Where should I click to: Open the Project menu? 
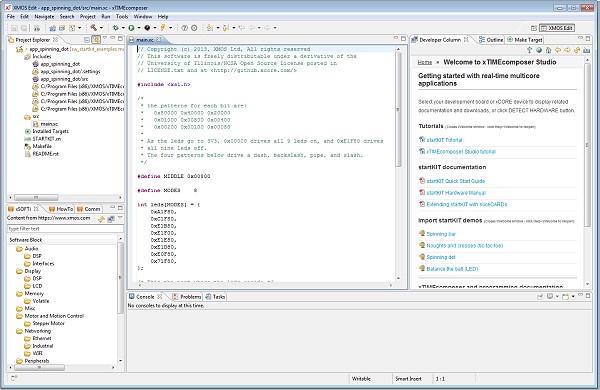[88, 16]
